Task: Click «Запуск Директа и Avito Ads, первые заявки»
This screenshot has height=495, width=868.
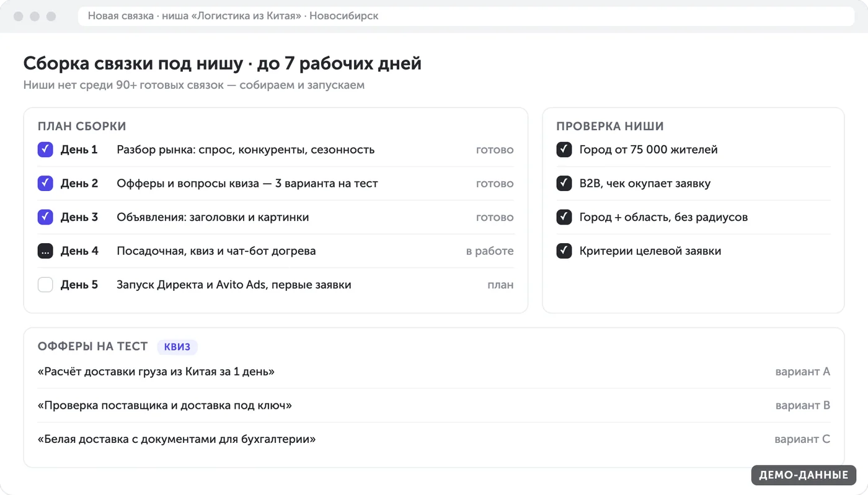Action: [x=234, y=285]
